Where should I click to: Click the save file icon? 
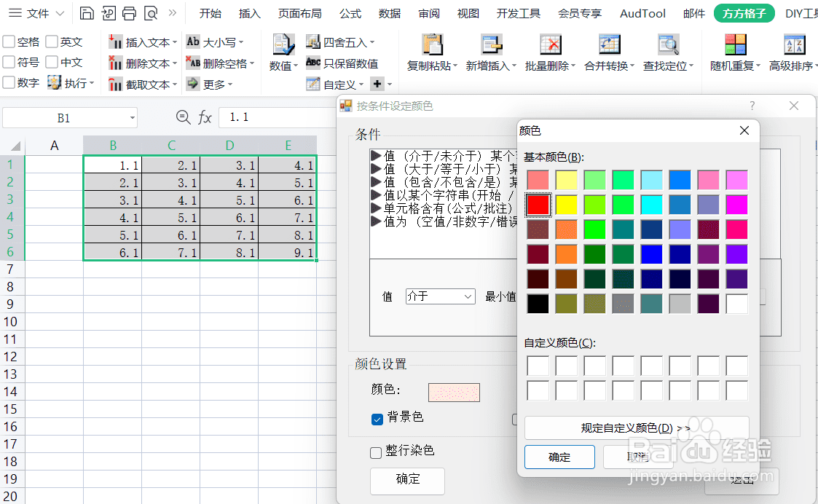click(x=87, y=13)
